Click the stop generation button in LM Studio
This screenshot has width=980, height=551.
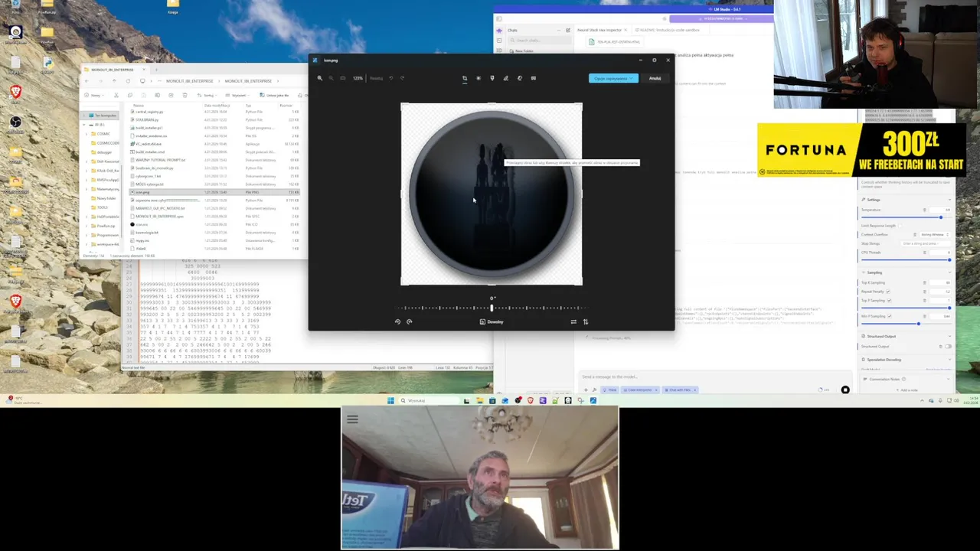click(845, 390)
